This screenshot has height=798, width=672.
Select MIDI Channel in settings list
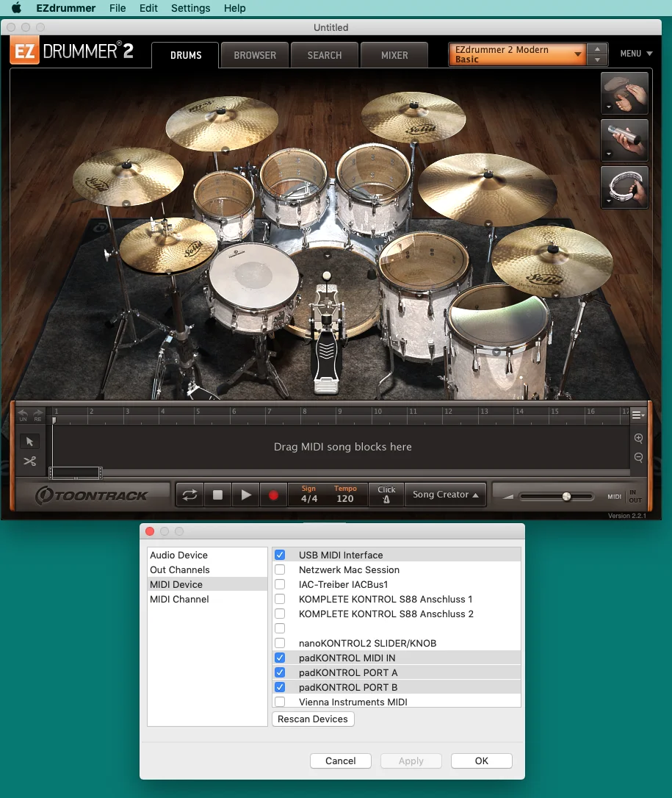[x=207, y=599]
